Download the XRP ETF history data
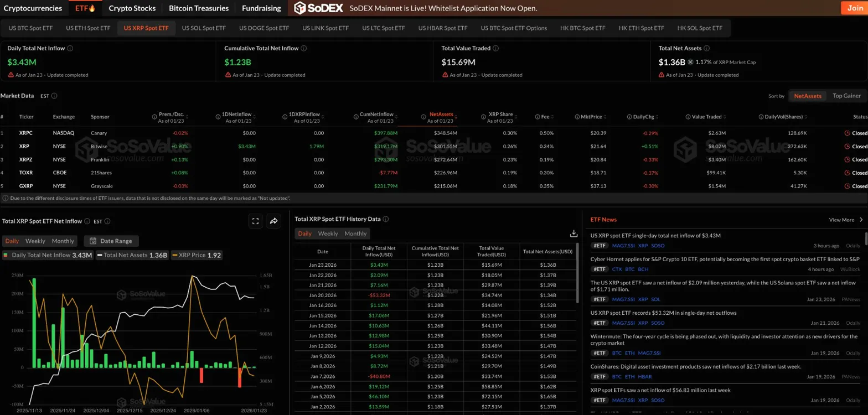 tap(573, 234)
